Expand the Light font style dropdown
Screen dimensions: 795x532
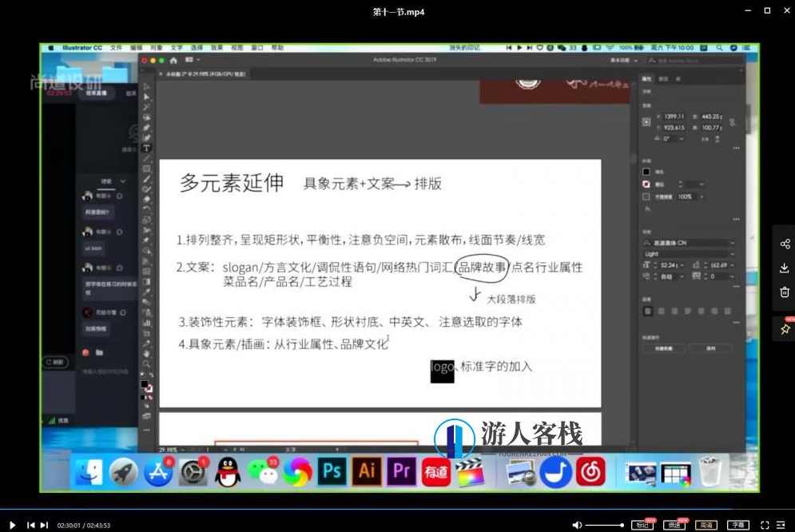click(x=732, y=253)
